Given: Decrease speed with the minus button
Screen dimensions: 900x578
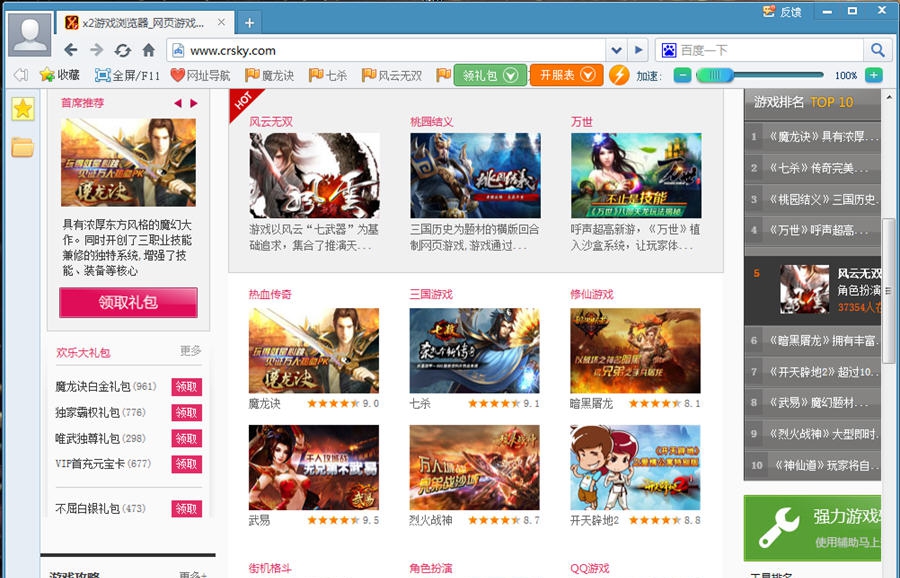Looking at the screenshot, I should (x=682, y=75).
